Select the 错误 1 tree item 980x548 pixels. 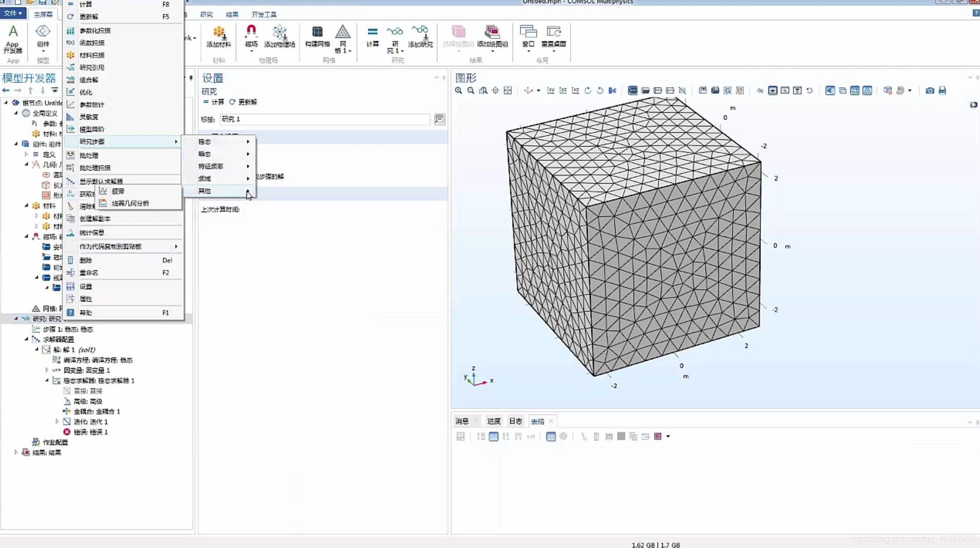[x=85, y=432]
